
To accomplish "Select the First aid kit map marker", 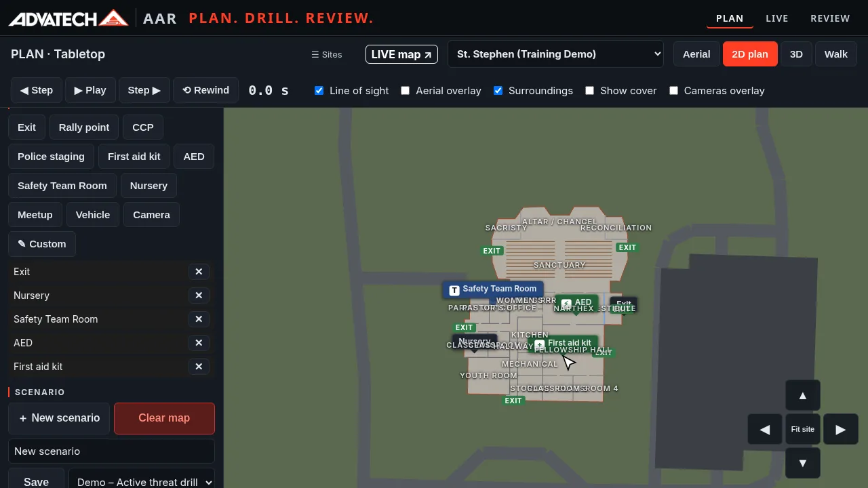I will click(x=563, y=342).
